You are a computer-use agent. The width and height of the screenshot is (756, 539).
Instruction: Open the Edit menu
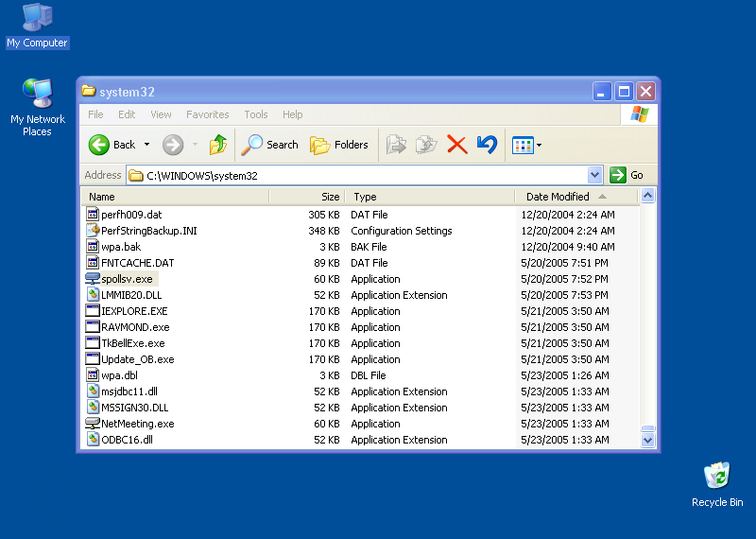(x=127, y=114)
